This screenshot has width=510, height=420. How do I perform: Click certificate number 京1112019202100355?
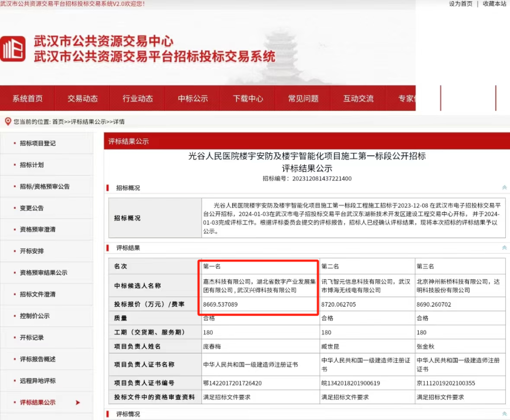click(x=446, y=383)
